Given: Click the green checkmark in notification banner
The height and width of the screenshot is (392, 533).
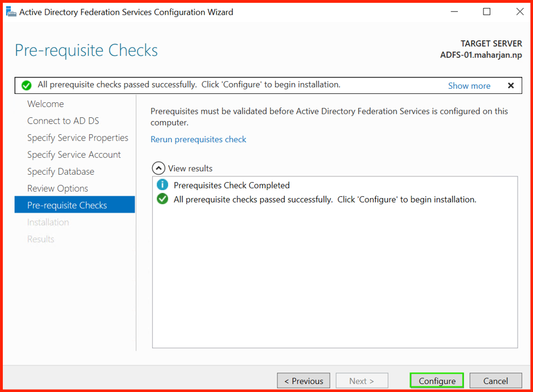Looking at the screenshot, I should 27,85.
